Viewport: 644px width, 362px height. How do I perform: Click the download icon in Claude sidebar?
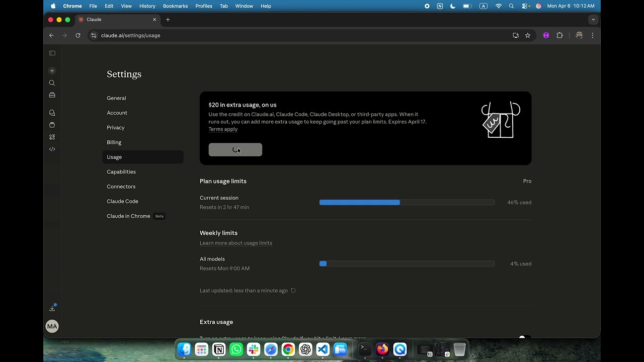click(x=52, y=308)
